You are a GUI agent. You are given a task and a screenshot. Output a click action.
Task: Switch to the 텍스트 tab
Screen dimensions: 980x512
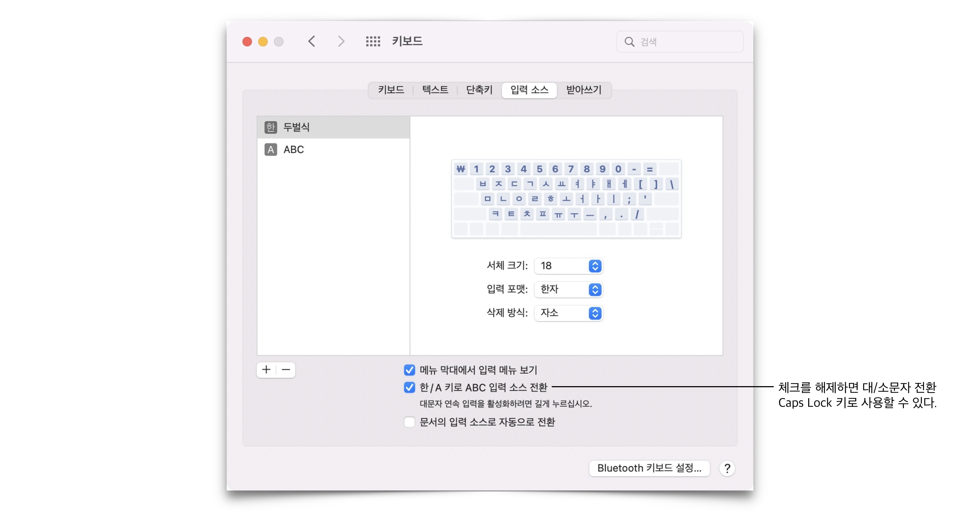[435, 90]
